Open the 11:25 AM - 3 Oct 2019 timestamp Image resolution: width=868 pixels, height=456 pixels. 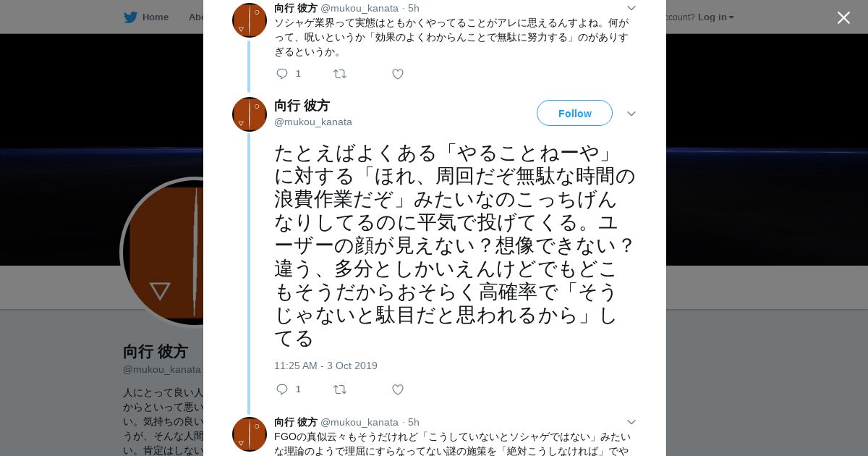(x=325, y=366)
